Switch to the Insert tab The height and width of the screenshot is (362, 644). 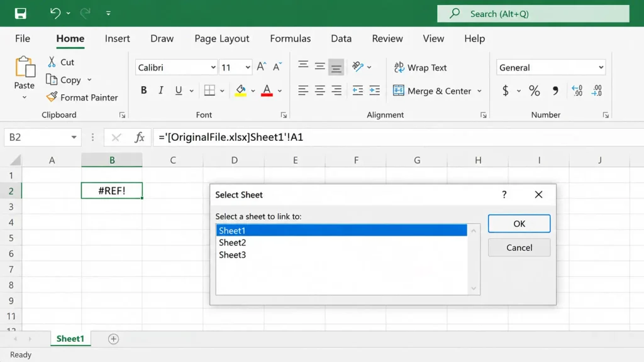pos(118,38)
